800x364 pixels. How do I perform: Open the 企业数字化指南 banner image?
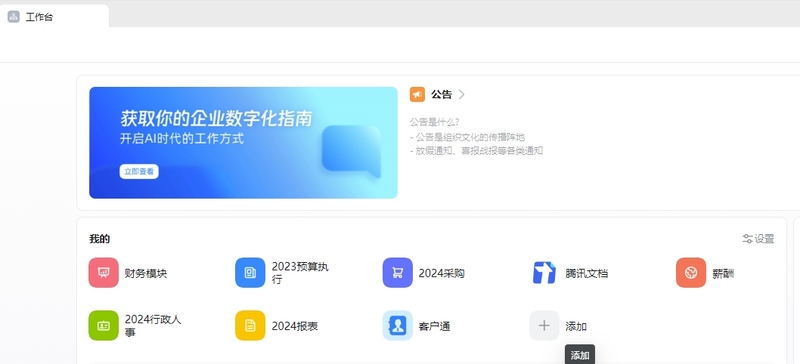click(x=243, y=142)
